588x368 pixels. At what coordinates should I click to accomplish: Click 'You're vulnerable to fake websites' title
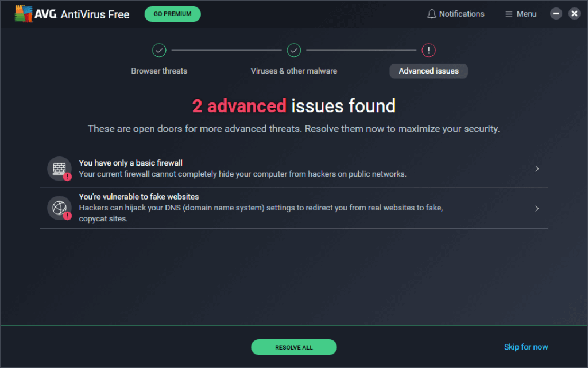coord(139,197)
